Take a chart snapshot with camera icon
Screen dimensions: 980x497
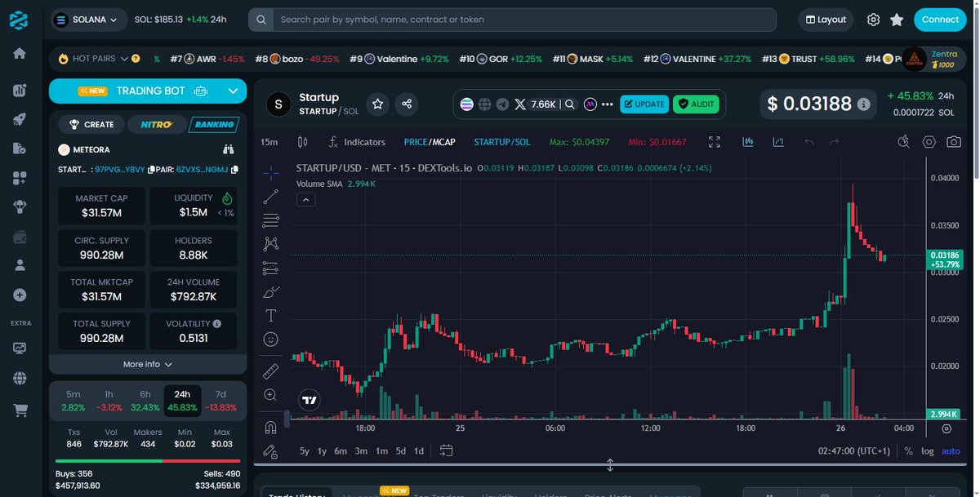(953, 142)
